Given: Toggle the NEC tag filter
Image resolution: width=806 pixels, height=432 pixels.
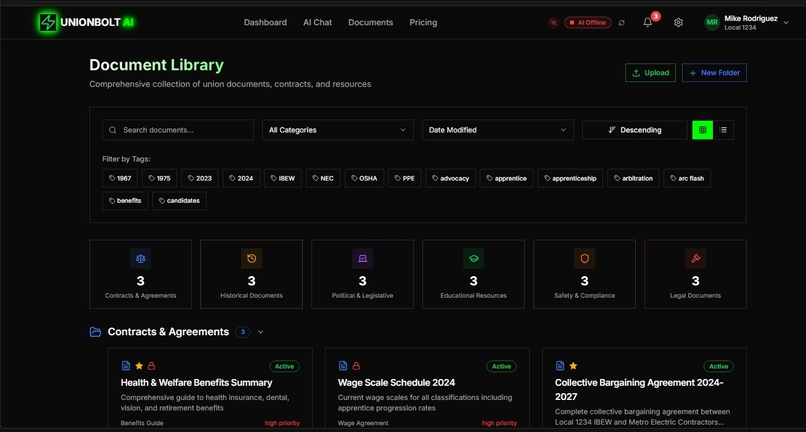Looking at the screenshot, I should (323, 178).
